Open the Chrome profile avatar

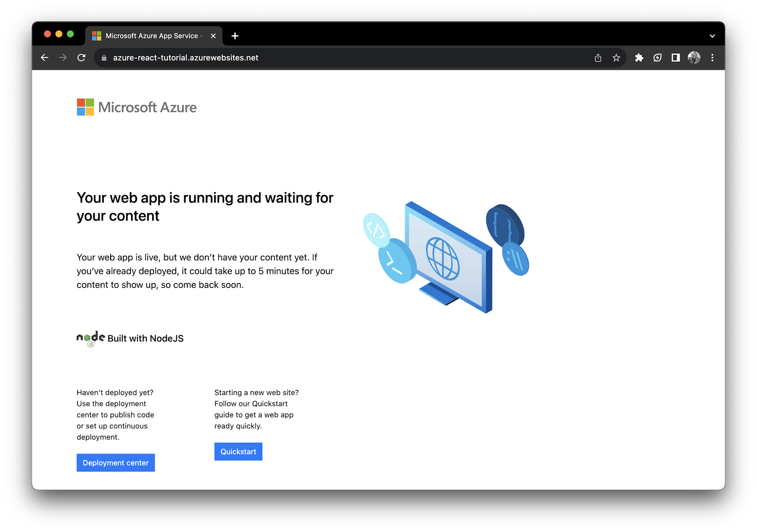pyautogui.click(x=694, y=58)
